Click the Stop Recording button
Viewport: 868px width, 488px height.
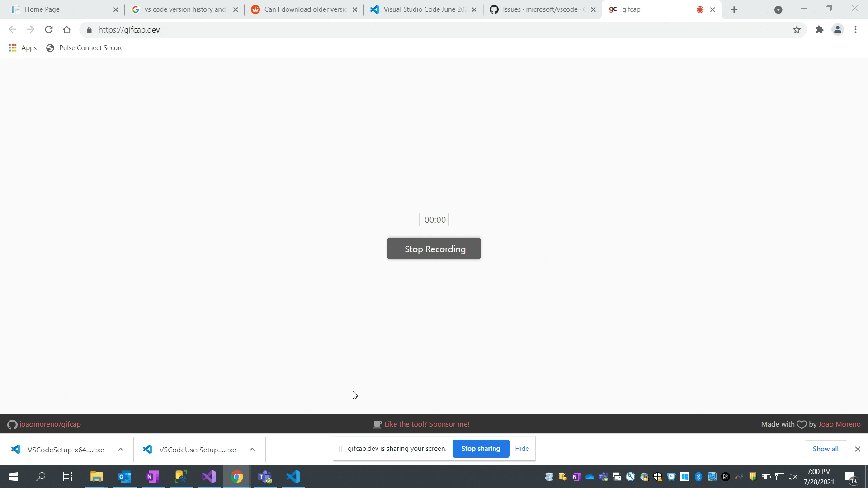434,249
